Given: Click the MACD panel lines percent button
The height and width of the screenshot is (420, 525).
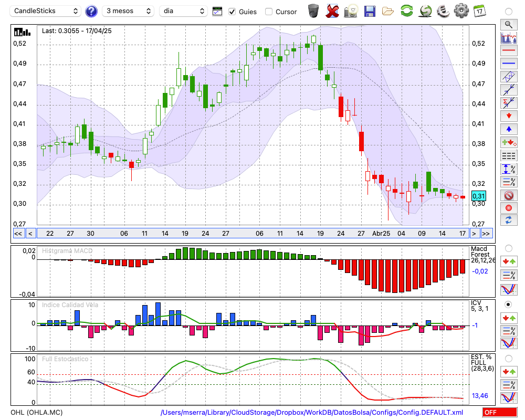Looking at the screenshot, I should (x=509, y=275).
